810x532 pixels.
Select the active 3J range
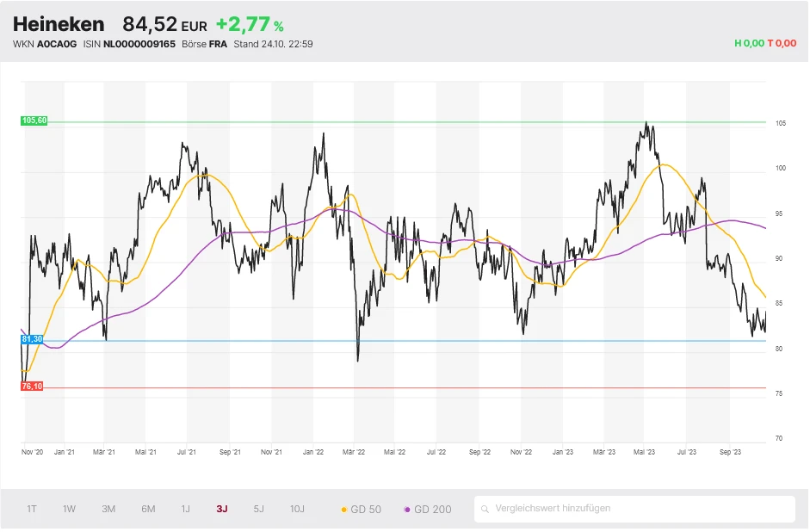(222, 509)
